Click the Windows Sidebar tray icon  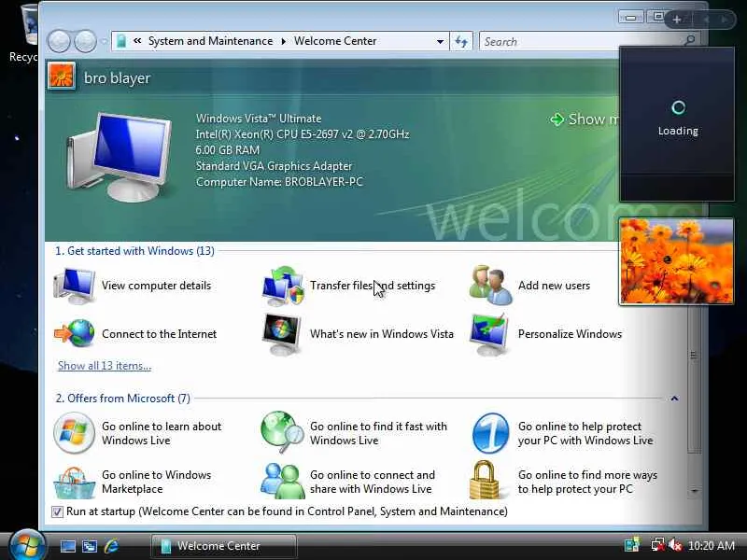point(633,545)
